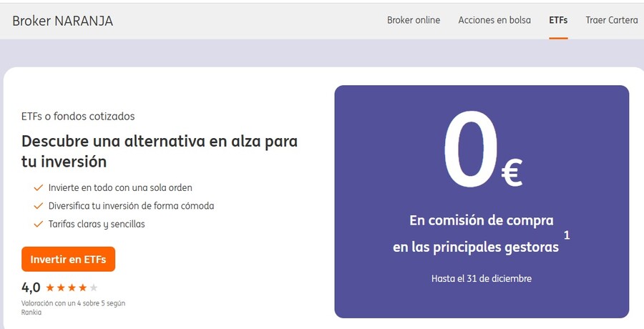
Task: Click the second orange rating star
Action: coord(61,288)
